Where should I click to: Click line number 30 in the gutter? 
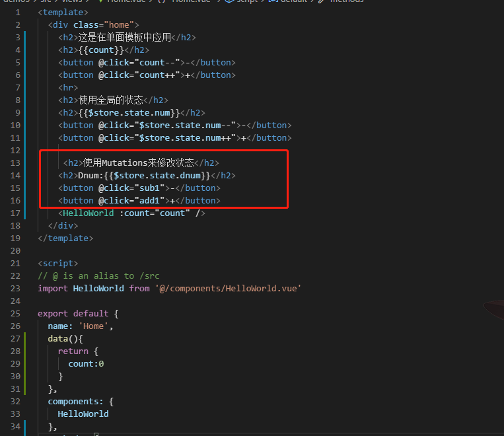(x=15, y=376)
